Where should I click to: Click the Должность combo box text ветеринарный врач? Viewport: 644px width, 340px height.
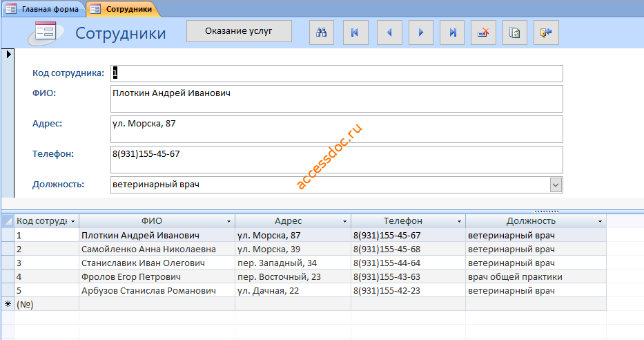(x=156, y=185)
